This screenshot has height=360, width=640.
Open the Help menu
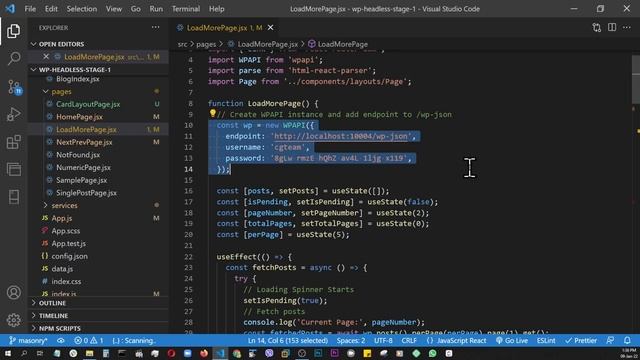[x=217, y=9]
